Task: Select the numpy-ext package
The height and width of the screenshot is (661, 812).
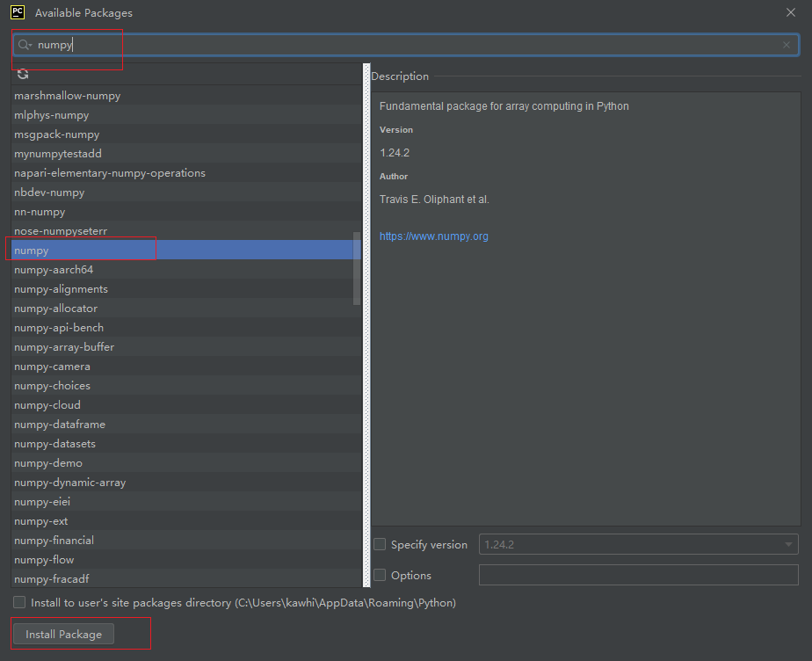Action: tap(186, 521)
